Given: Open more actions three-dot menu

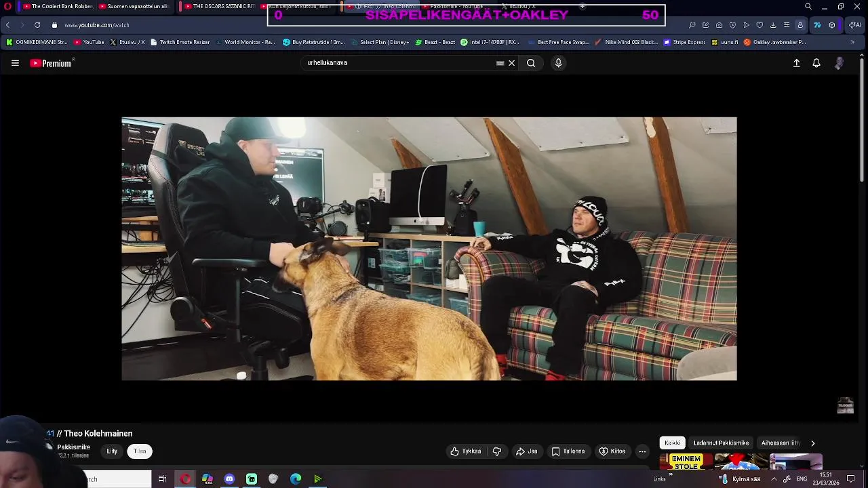Looking at the screenshot, I should point(642,451).
